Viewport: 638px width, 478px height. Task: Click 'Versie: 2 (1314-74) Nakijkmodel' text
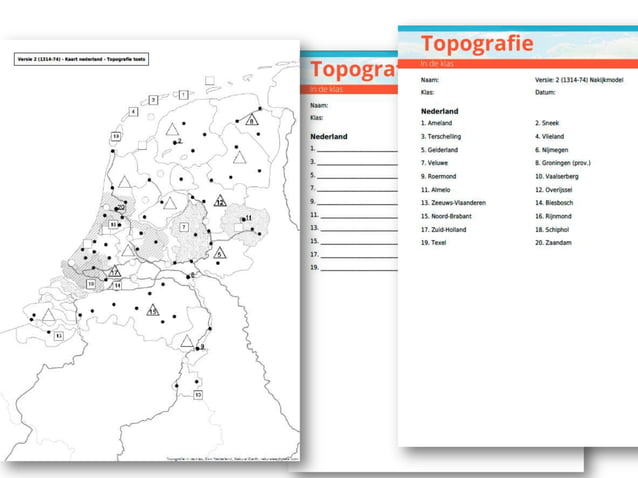579,80
